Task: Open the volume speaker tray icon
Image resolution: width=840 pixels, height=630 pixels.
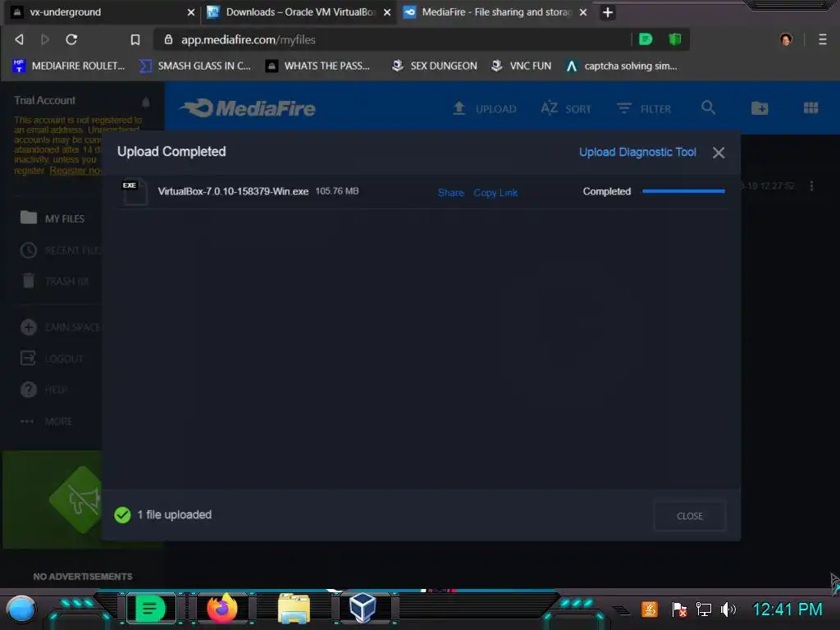Action: tap(728, 609)
